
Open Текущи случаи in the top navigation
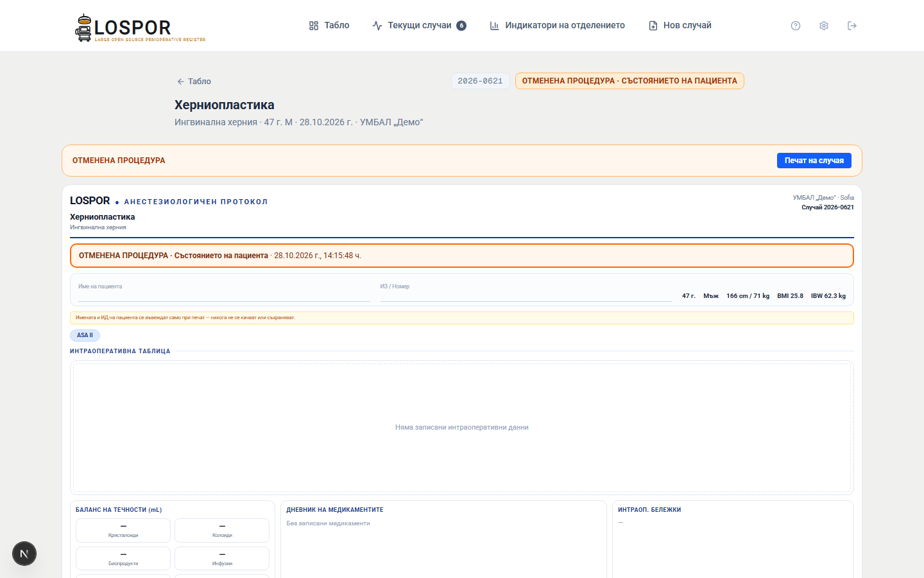point(419,26)
